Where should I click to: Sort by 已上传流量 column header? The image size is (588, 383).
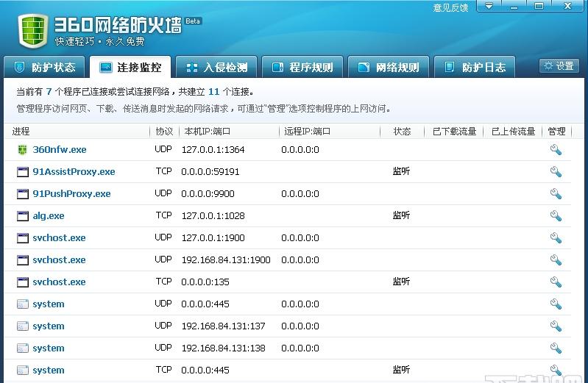coord(513,132)
